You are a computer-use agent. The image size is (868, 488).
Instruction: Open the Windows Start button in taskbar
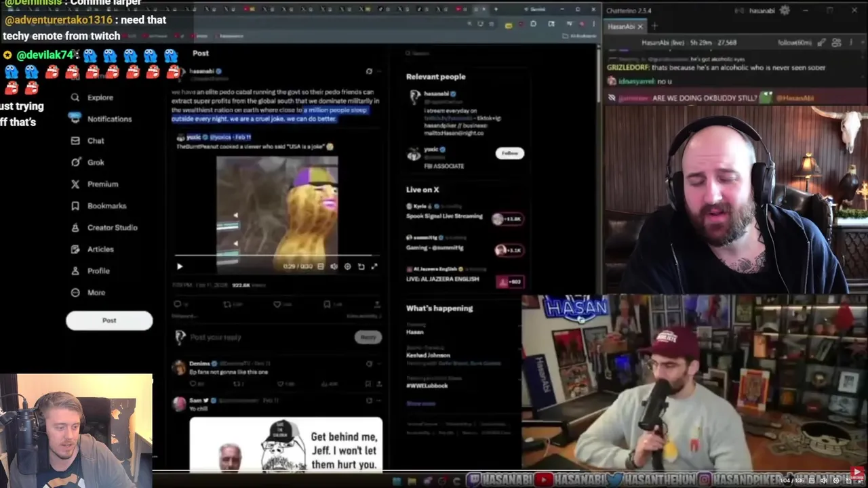pos(397,481)
